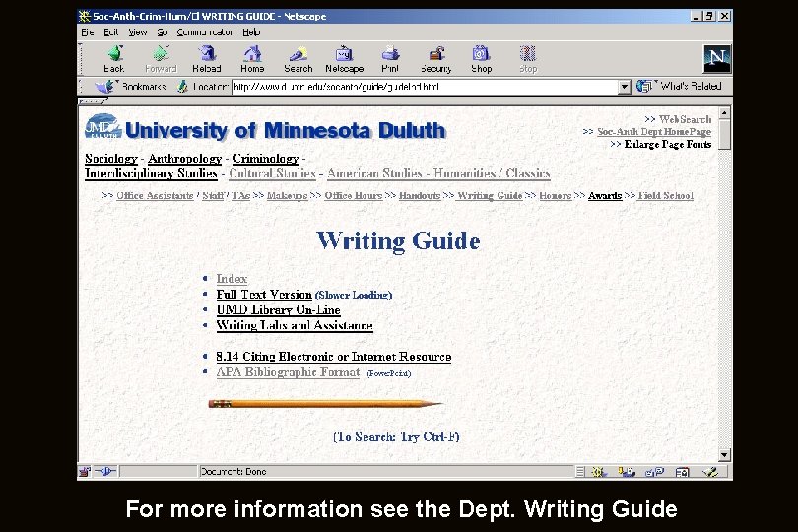Viewport: 798px width, 532px height.
Task: Open Composer icon in component bar
Action: click(710, 473)
